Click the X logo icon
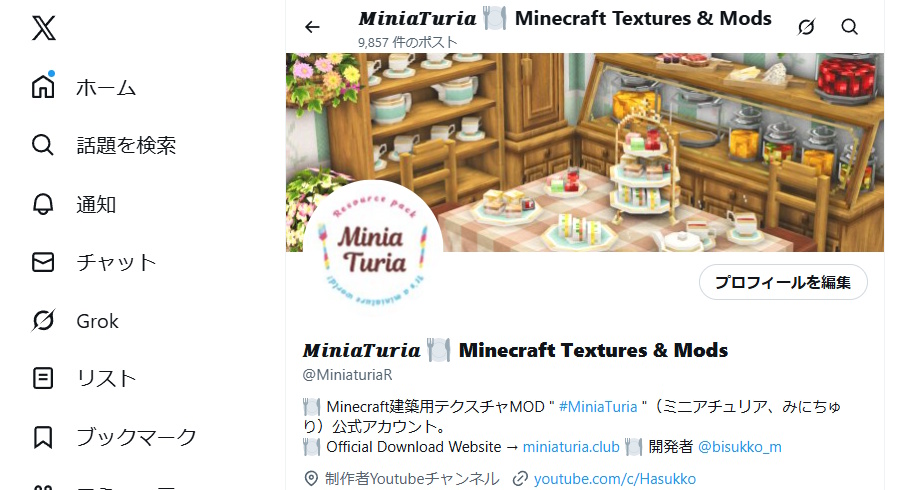The width and height of the screenshot is (900, 490). [44, 28]
